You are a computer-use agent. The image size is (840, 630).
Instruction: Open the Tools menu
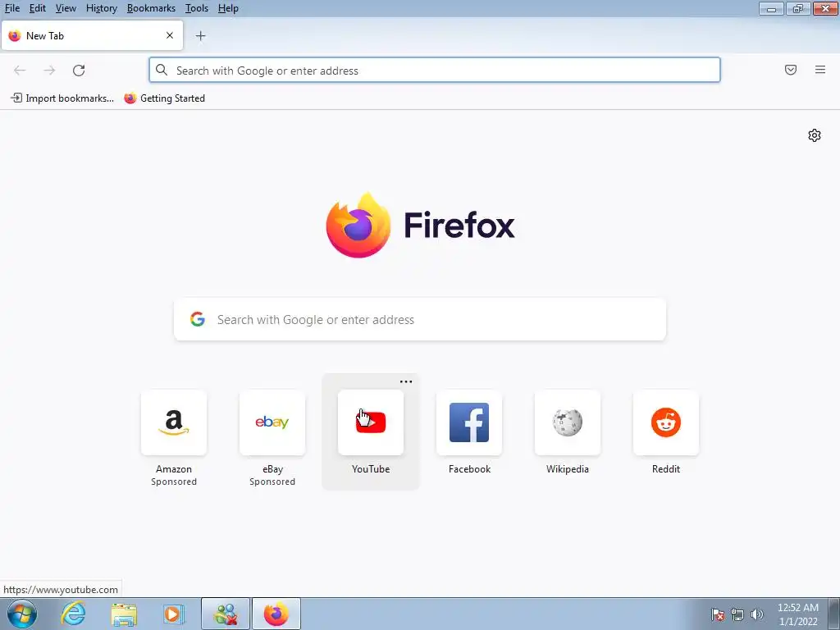[197, 8]
